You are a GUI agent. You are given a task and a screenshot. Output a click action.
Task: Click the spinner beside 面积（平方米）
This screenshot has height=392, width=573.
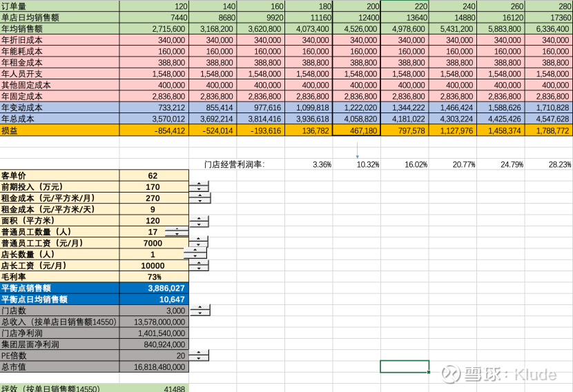point(199,221)
